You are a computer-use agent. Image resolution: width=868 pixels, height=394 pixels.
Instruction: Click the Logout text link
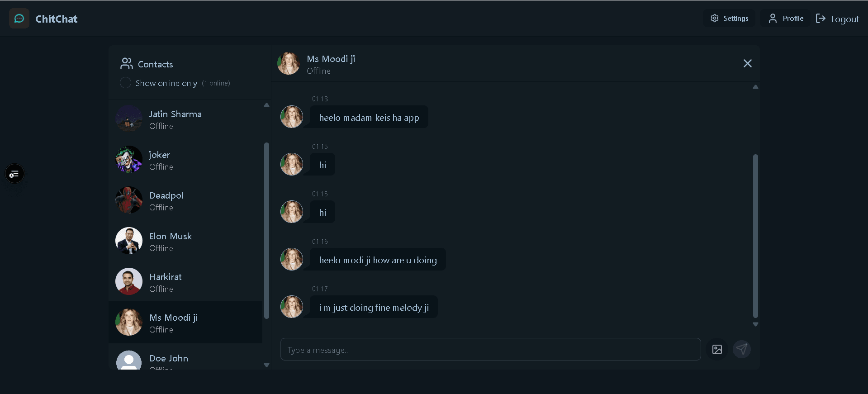[x=844, y=19]
